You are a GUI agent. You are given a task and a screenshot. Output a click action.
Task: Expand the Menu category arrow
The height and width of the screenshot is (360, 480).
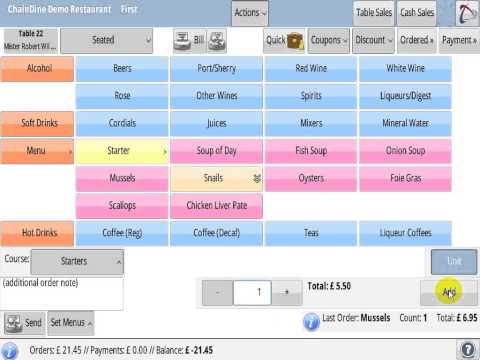click(x=70, y=152)
